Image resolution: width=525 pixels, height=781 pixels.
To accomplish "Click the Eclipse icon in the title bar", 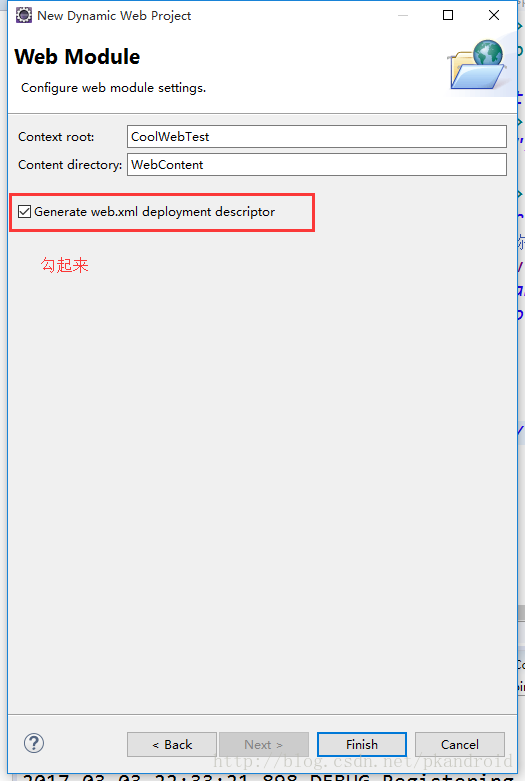I will 23,15.
